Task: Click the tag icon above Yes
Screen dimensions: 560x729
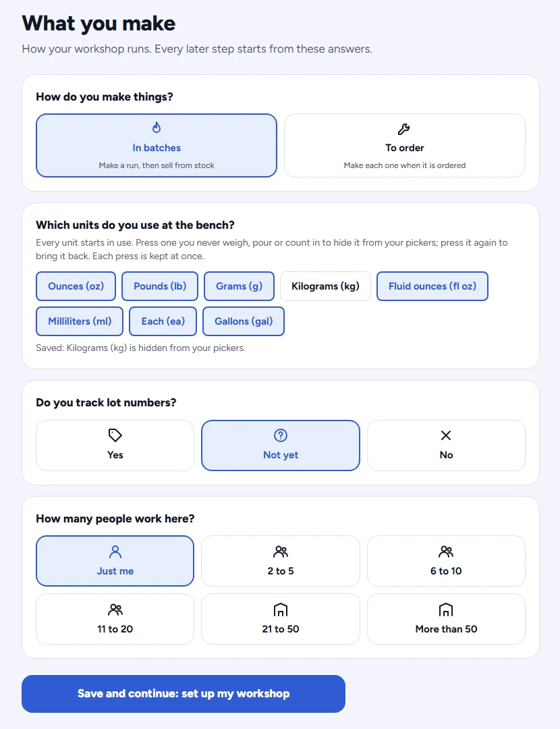Action: [x=115, y=435]
